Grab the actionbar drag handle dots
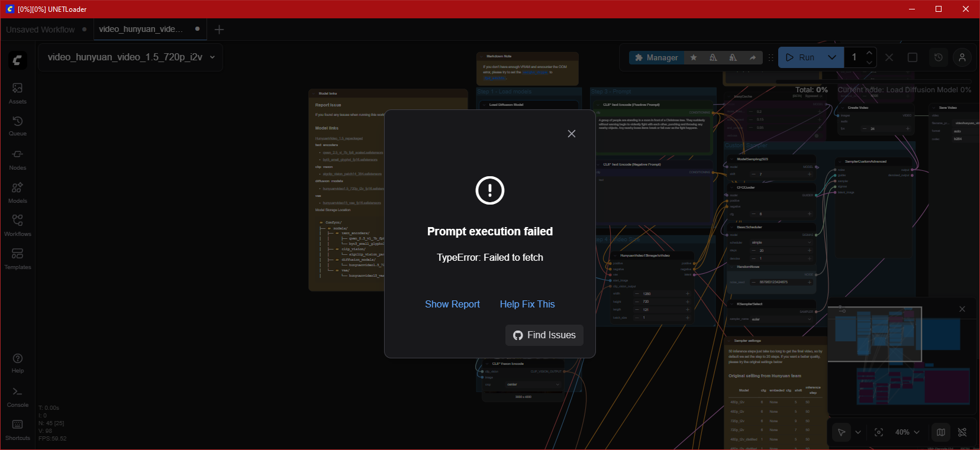 click(x=771, y=57)
